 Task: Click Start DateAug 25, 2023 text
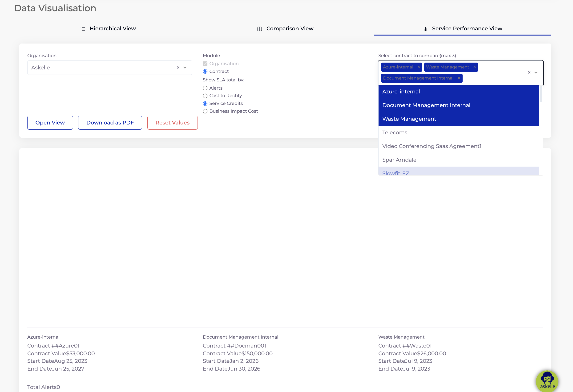[x=57, y=361]
